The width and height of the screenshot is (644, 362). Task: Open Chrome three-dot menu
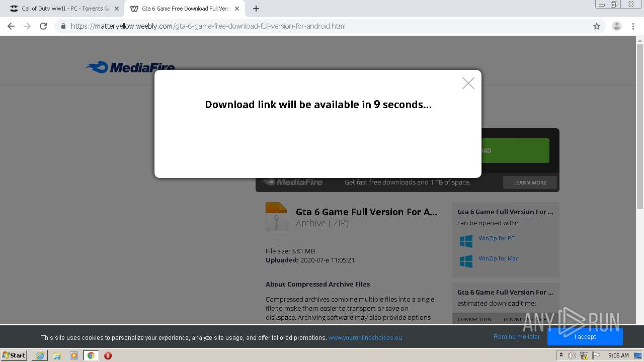point(633,26)
